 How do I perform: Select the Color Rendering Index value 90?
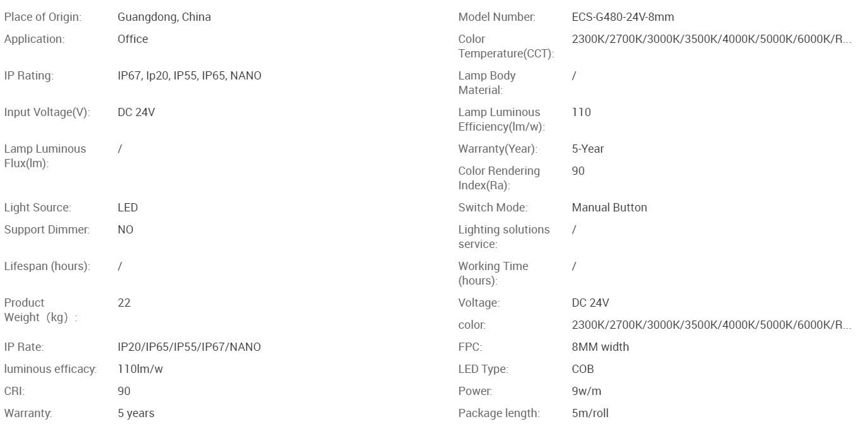(x=578, y=171)
